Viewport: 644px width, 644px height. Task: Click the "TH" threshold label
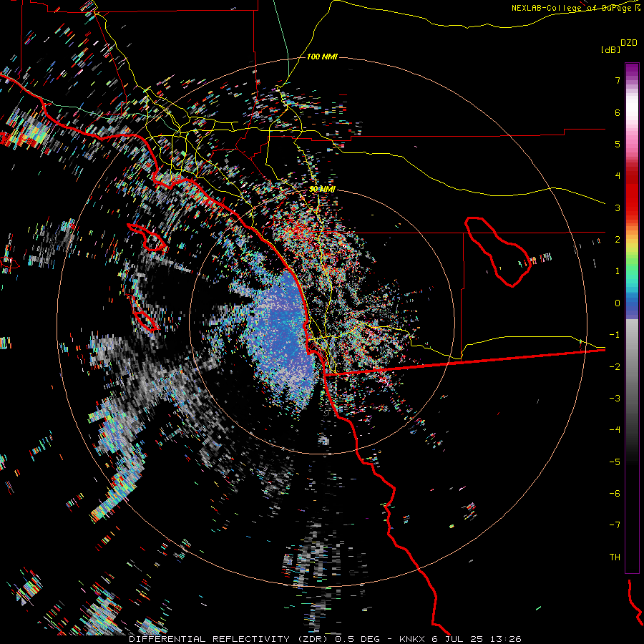click(615, 557)
